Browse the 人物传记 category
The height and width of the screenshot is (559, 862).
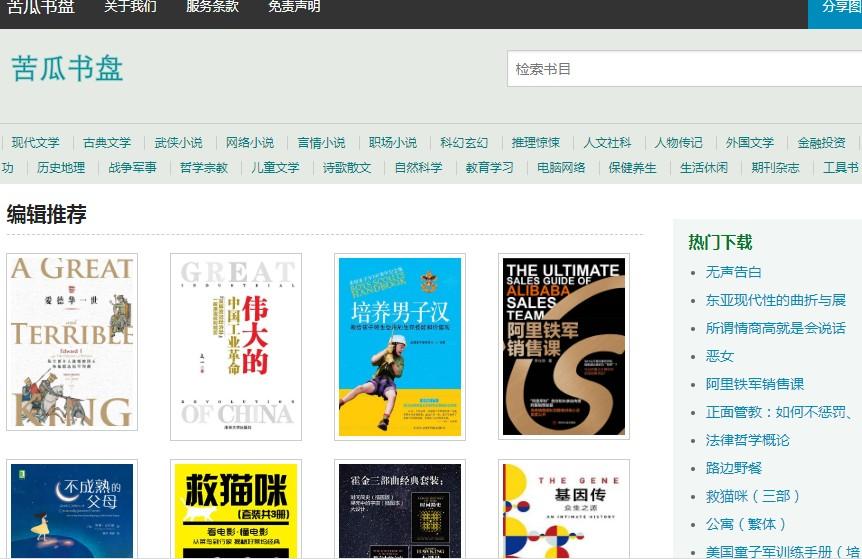tap(679, 143)
